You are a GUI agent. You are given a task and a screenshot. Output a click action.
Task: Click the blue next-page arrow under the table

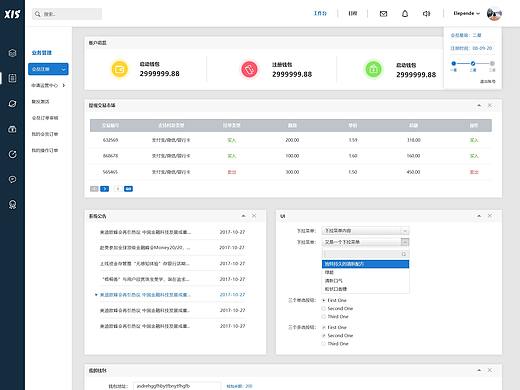point(105,189)
